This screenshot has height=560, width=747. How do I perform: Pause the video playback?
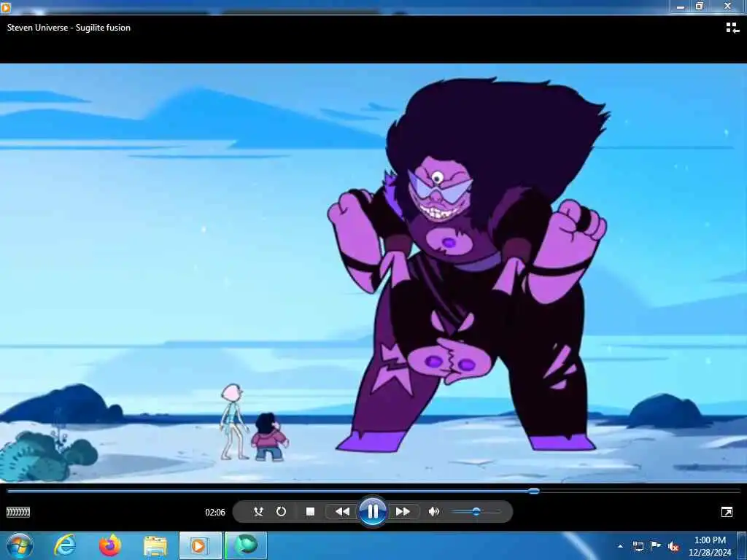373,511
